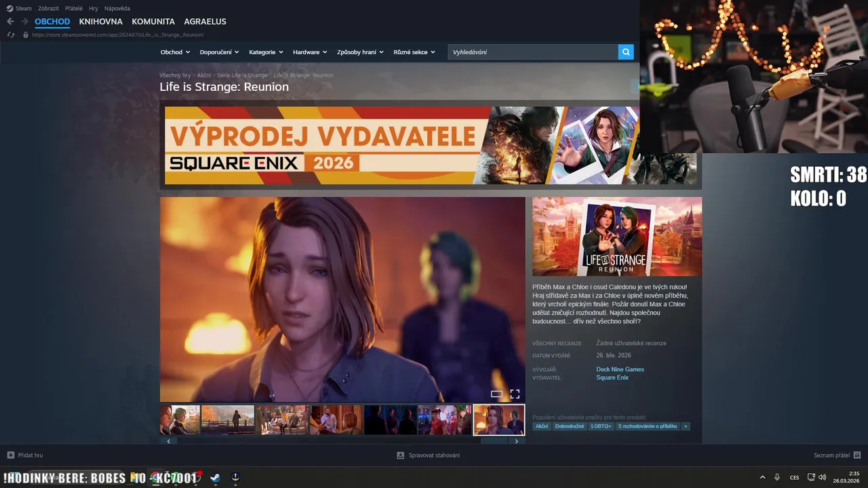
Task: Click the Všechny hry breadcrumb
Action: (175, 75)
